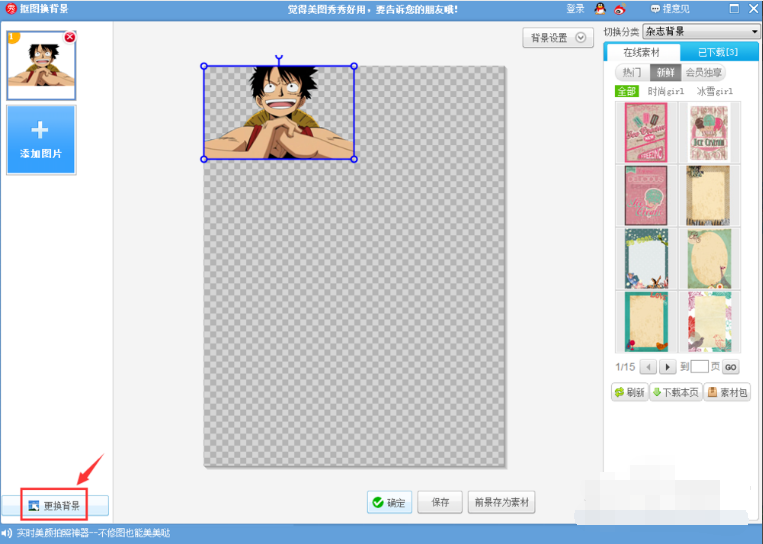The image size is (763, 544).
Task: Open the 素材包 material pack button
Action: click(727, 392)
